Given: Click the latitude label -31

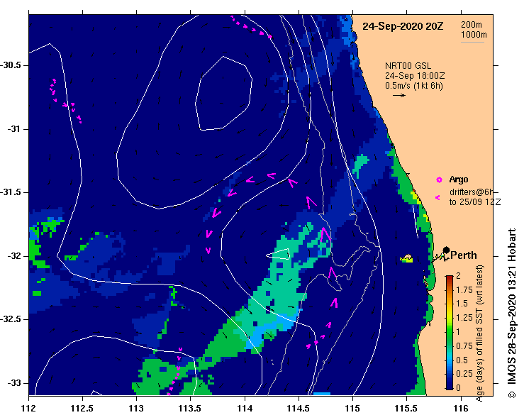Looking at the screenshot, I should 13,129.
